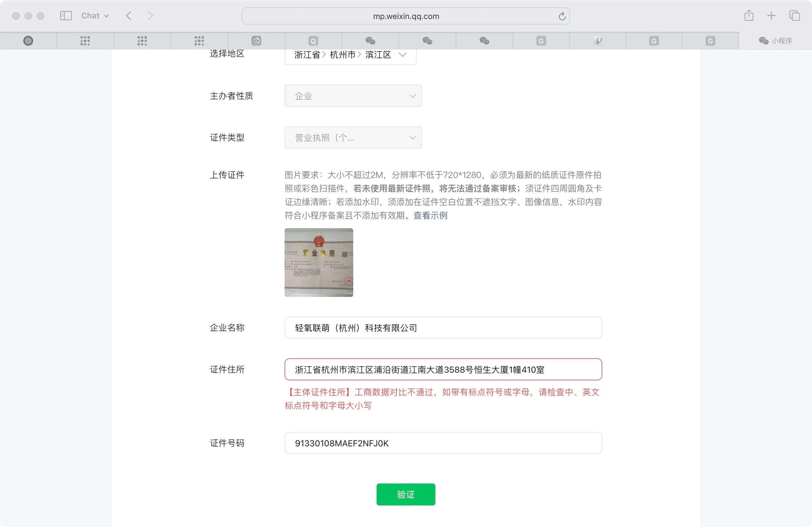Switch to the ChatGPT logo tab
The width and height of the screenshot is (812, 527).
pos(28,41)
